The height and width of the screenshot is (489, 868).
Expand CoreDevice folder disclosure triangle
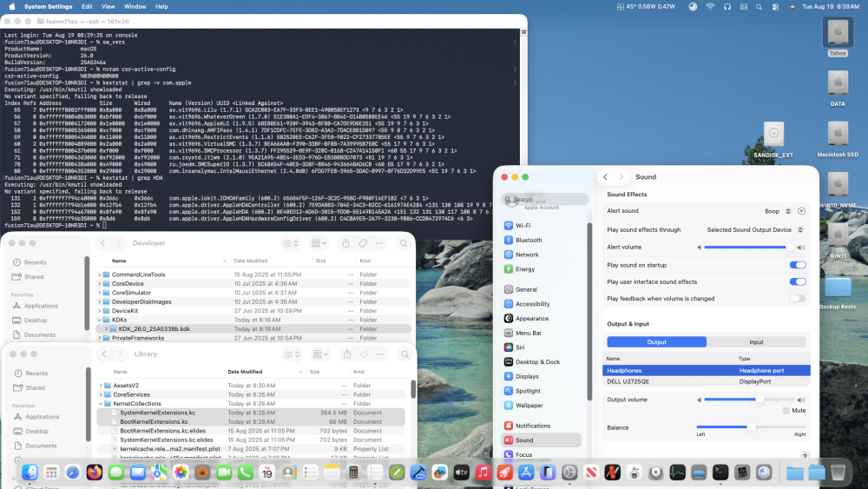[100, 283]
